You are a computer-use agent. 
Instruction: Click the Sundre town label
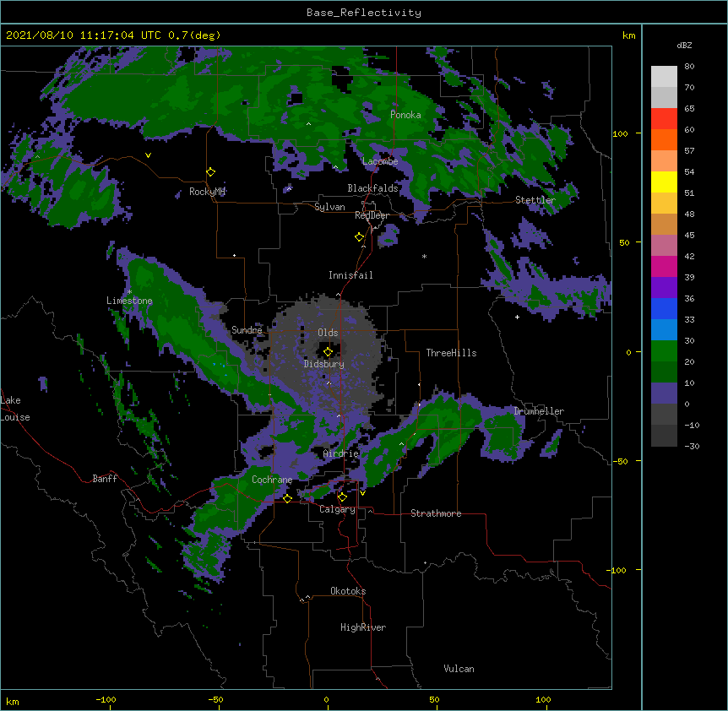(x=247, y=330)
